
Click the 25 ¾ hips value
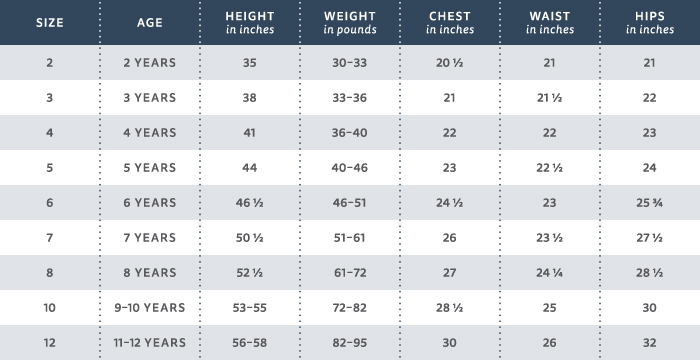pyautogui.click(x=650, y=203)
